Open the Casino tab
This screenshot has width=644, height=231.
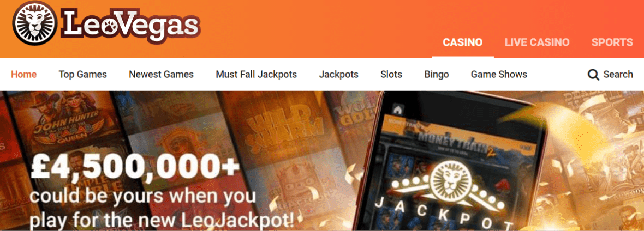point(462,42)
